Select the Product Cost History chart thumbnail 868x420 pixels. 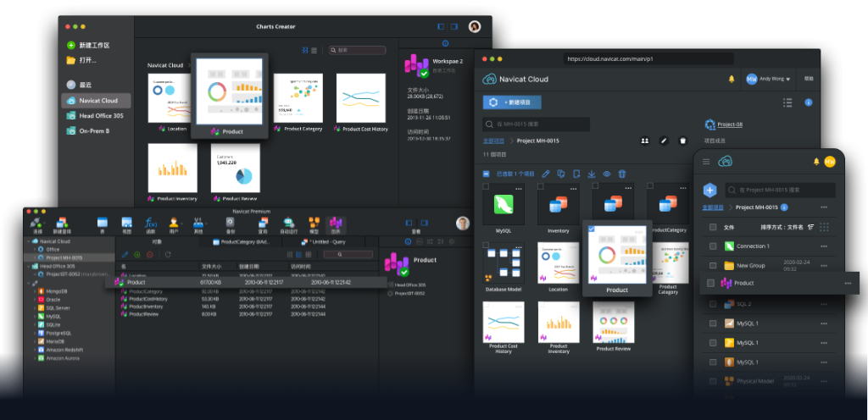360,101
